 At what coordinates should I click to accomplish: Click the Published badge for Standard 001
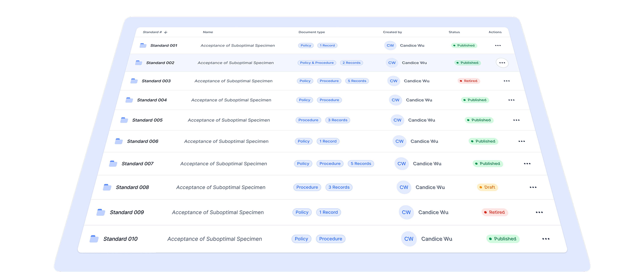[x=464, y=45]
